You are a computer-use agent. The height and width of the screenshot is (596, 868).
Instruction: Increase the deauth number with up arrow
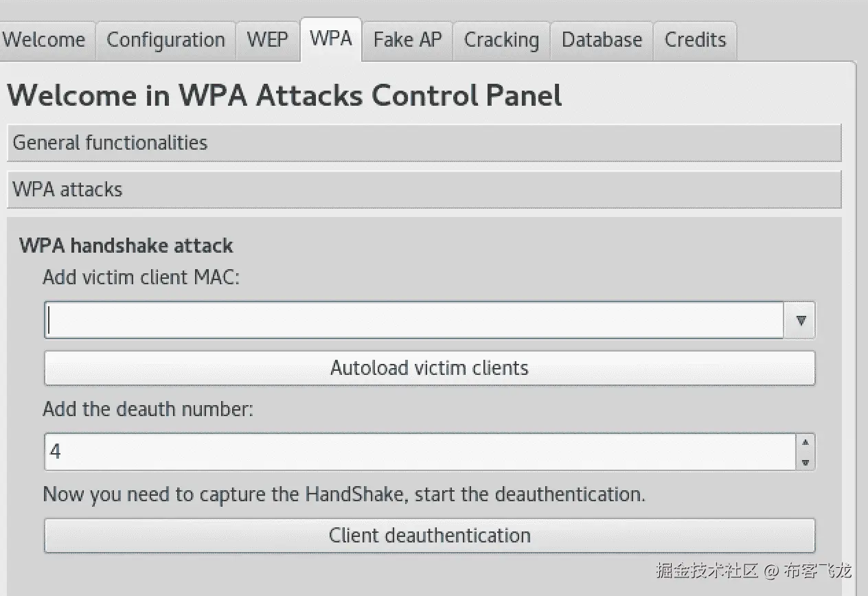click(x=806, y=443)
